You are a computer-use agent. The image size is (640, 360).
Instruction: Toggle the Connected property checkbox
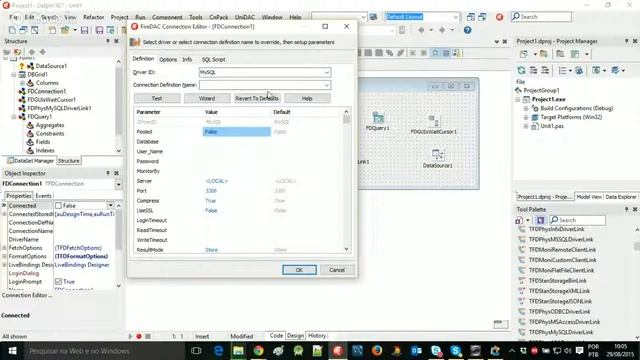tap(58, 206)
